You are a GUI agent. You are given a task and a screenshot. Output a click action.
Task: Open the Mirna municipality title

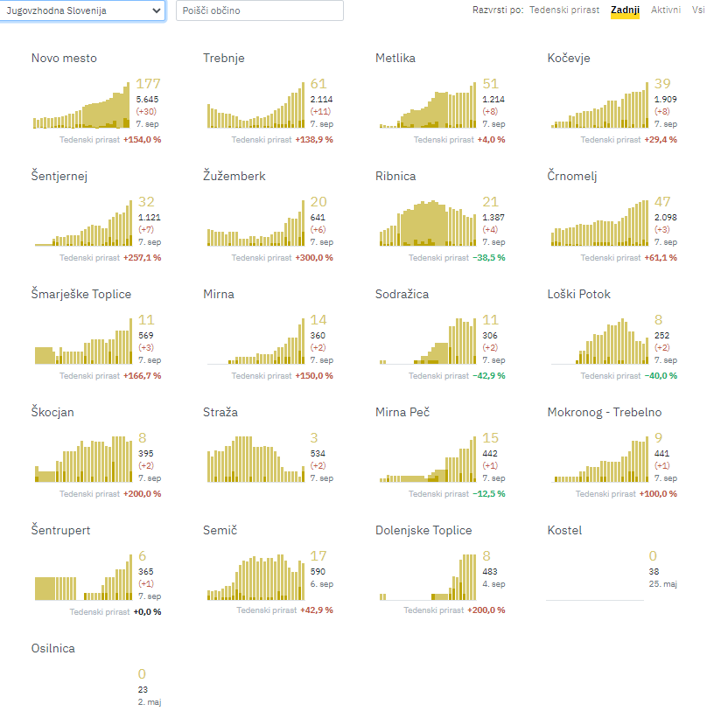pos(219,294)
